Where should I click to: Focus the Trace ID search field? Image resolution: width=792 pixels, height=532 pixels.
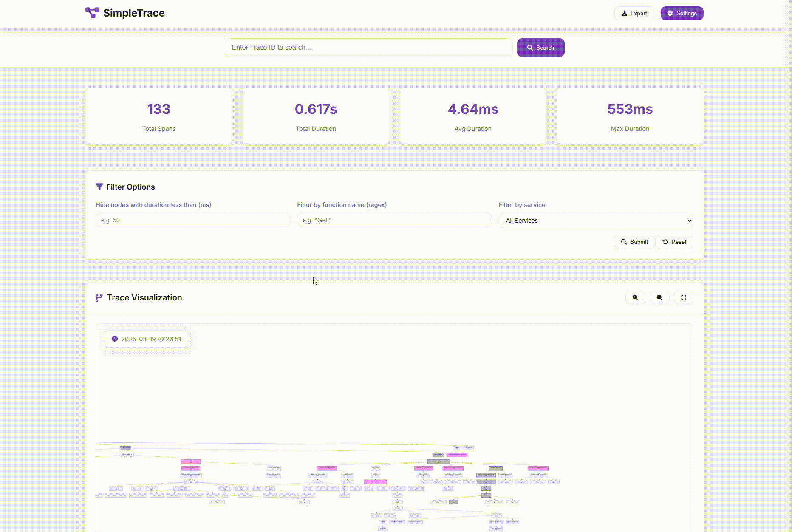click(x=368, y=48)
